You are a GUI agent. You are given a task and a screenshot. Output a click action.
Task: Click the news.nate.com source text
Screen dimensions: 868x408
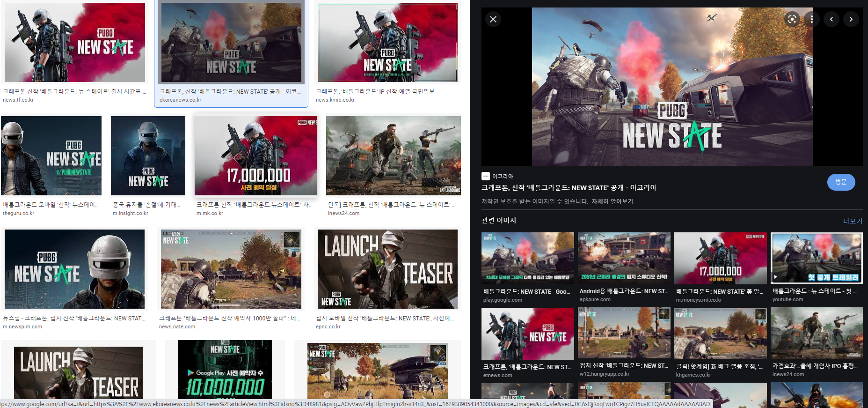click(x=177, y=326)
